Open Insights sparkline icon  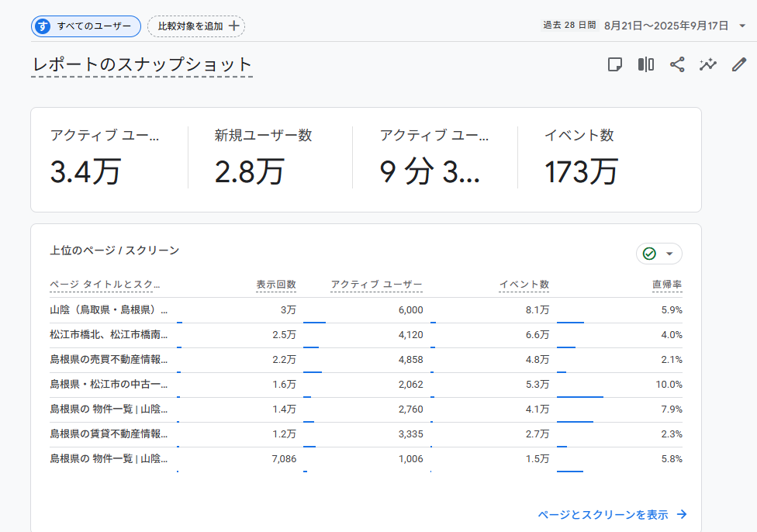click(x=707, y=64)
